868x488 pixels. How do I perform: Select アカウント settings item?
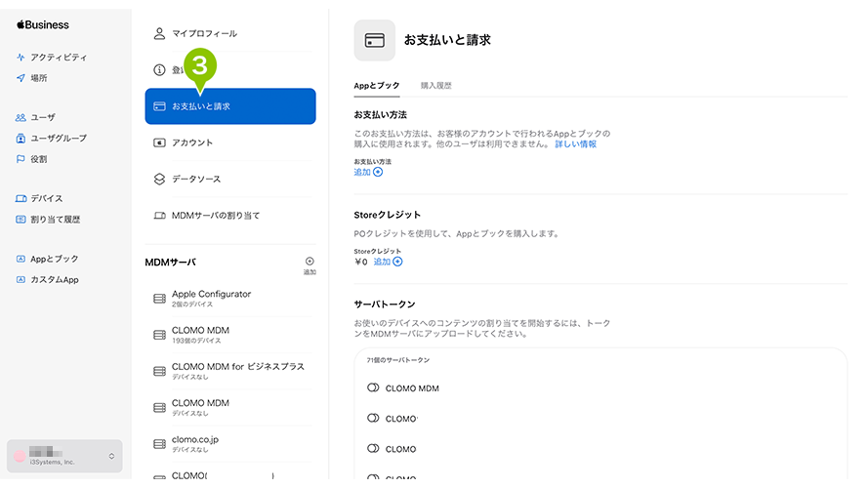point(230,142)
